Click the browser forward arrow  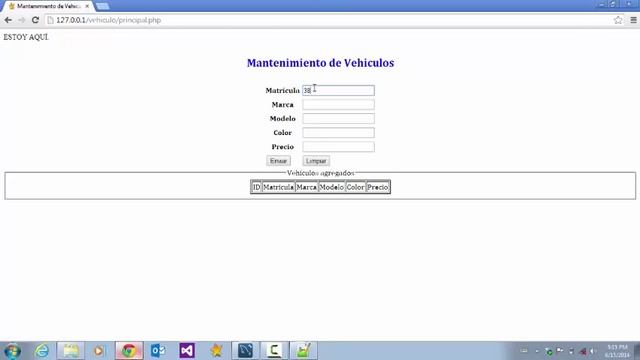click(22, 20)
